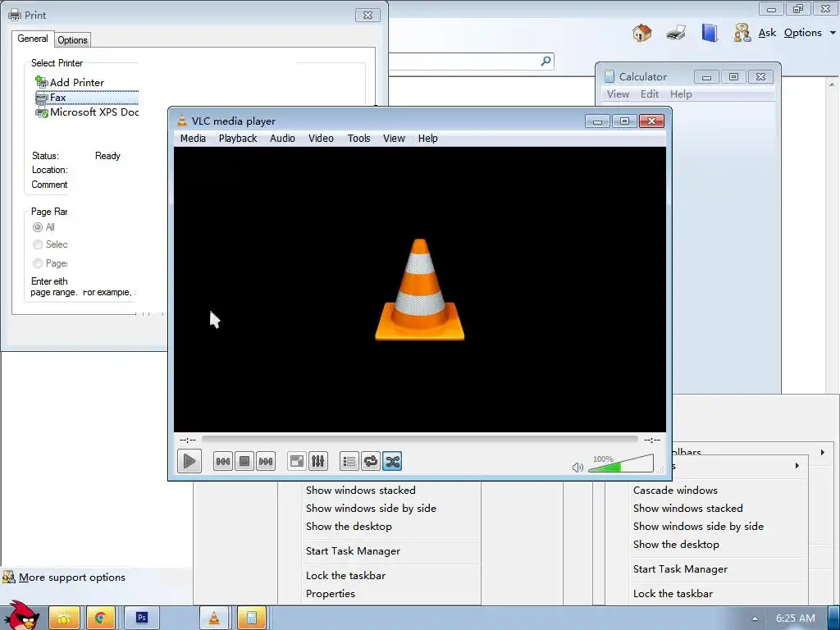Open the Calculator Edit menu
Screen dimensions: 840x630
pos(650,94)
